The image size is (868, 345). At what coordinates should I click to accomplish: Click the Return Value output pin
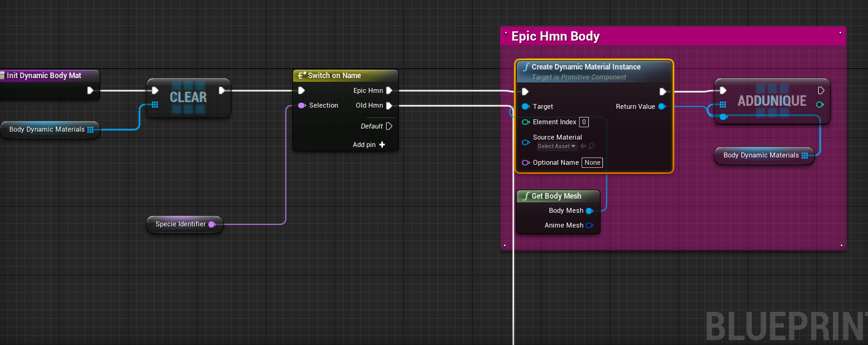[661, 106]
